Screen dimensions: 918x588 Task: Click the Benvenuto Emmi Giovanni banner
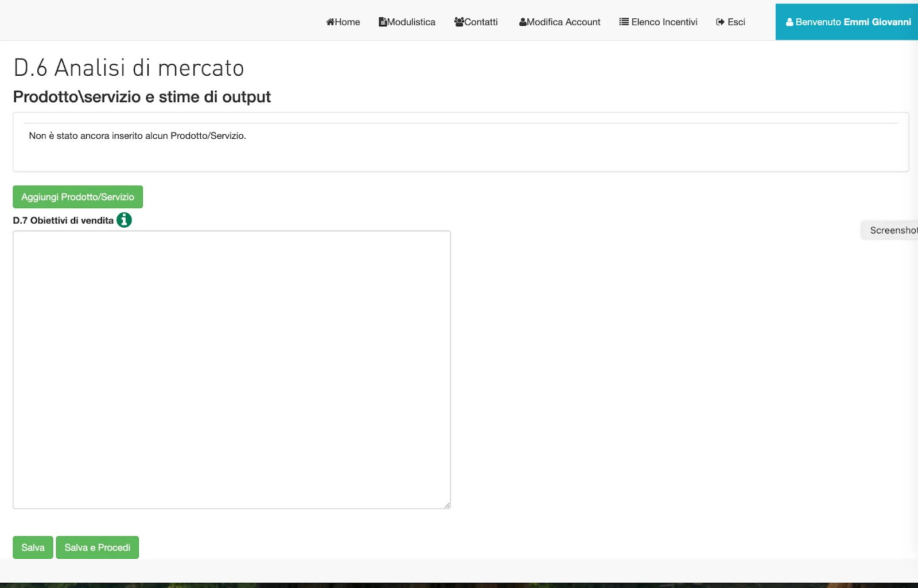click(x=846, y=22)
